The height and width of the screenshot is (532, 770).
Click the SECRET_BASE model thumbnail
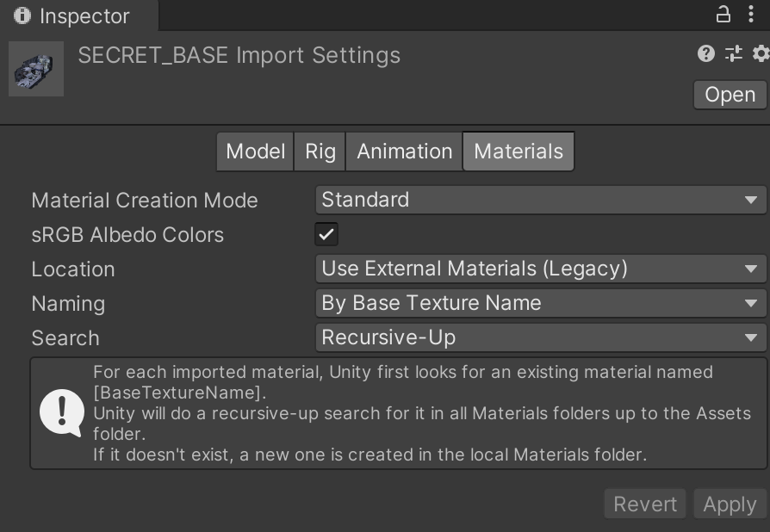pyautogui.click(x=36, y=69)
